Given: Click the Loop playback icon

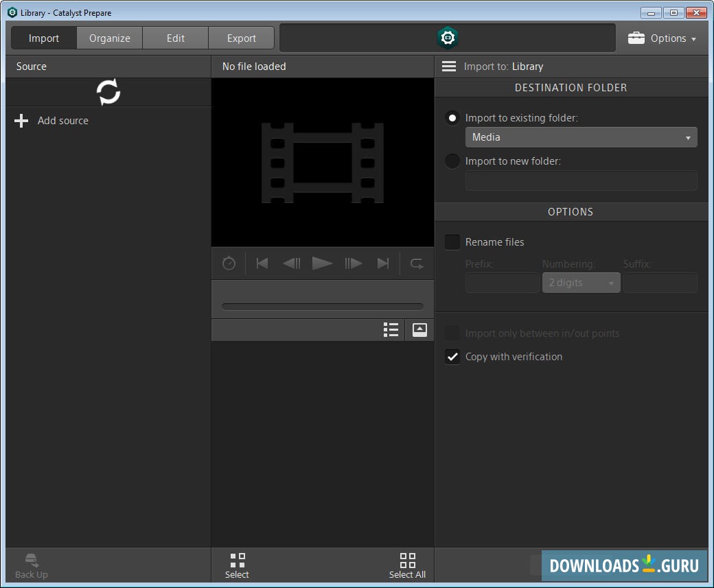Looking at the screenshot, I should 416,263.
